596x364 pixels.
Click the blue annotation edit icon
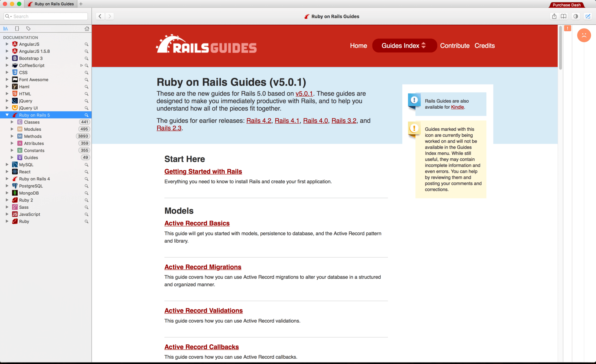pos(588,16)
